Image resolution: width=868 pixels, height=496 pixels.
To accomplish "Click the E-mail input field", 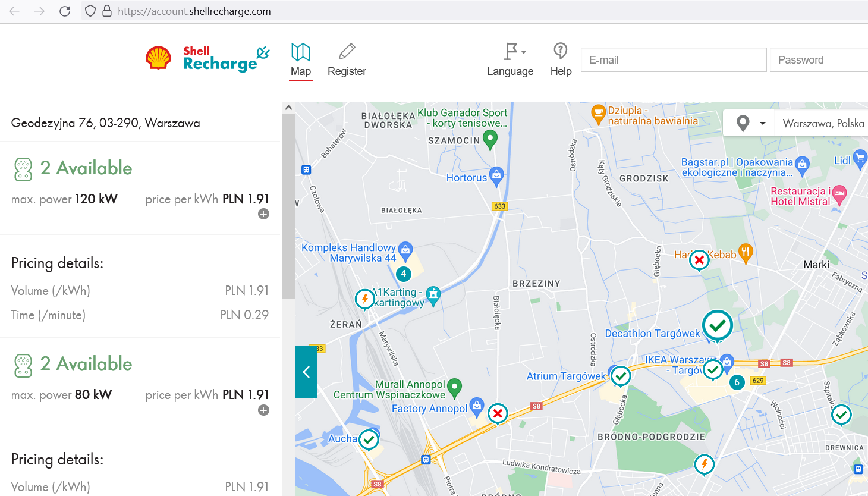I will coord(674,60).
